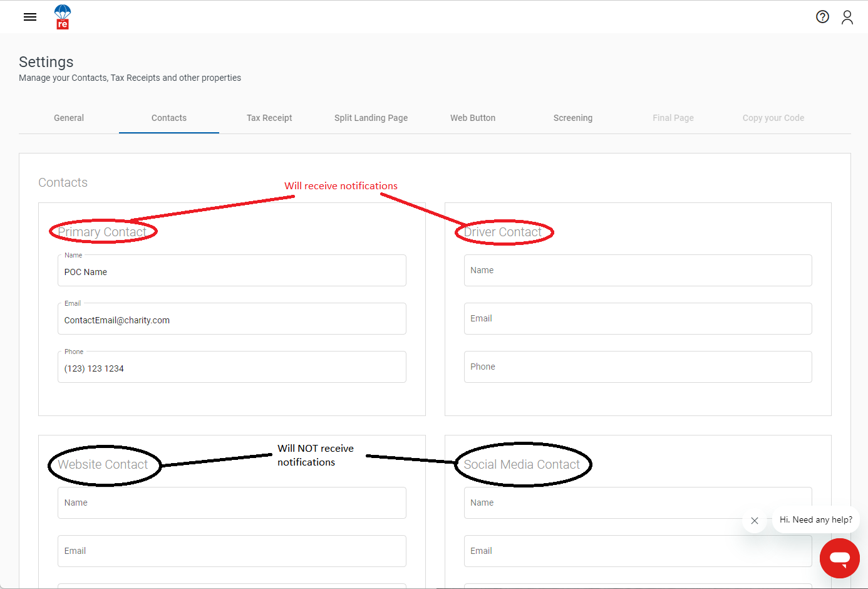868x589 pixels.
Task: Click the Driver Contact Phone field
Action: [x=638, y=367]
